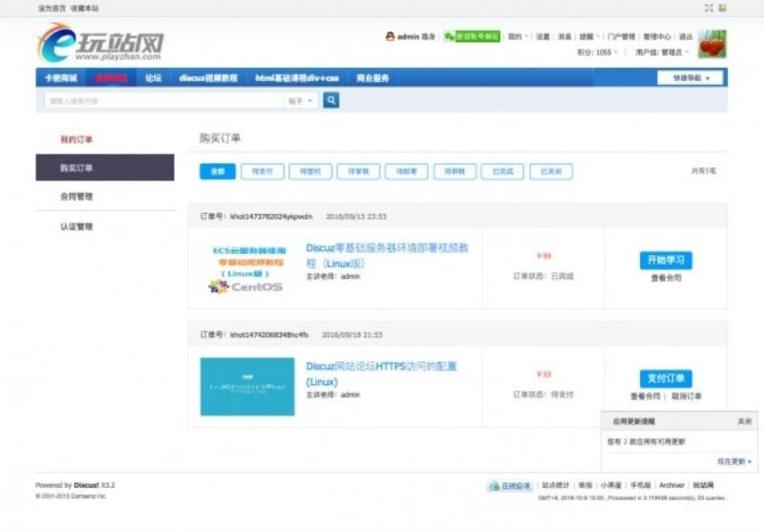
Task: Click the 小黑屋 footer link
Action: click(x=611, y=486)
